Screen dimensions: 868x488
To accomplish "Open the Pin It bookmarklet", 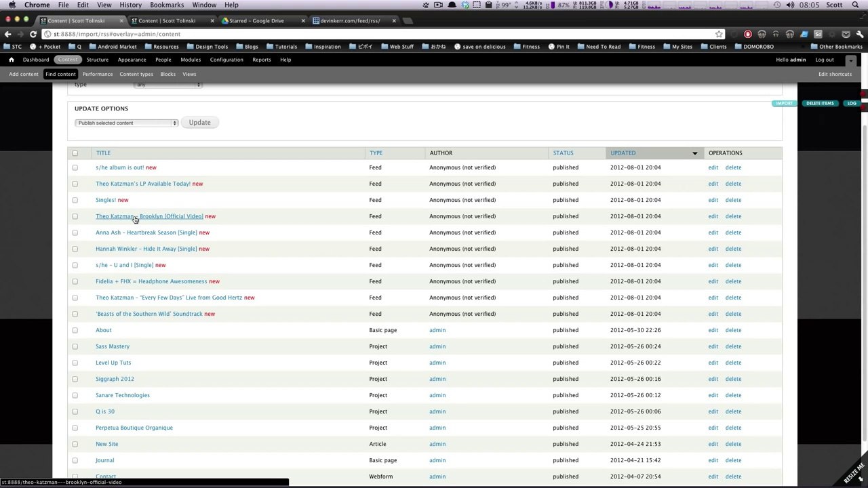I will [x=559, y=47].
